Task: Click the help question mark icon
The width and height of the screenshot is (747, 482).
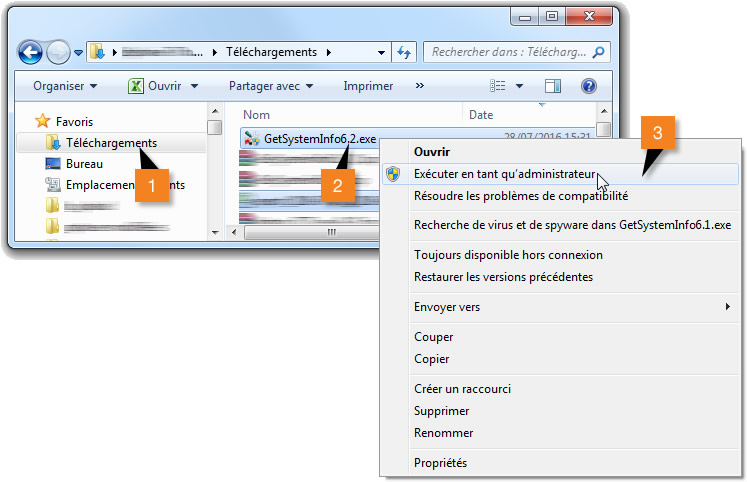Action: [x=589, y=87]
